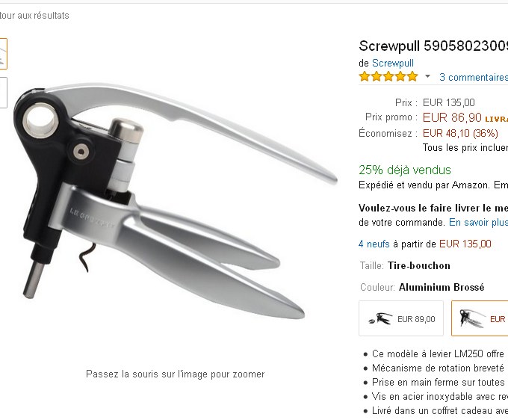This screenshot has height=420, width=508.
Task: Click the EUR 86,90 promo price
Action: tap(452, 117)
